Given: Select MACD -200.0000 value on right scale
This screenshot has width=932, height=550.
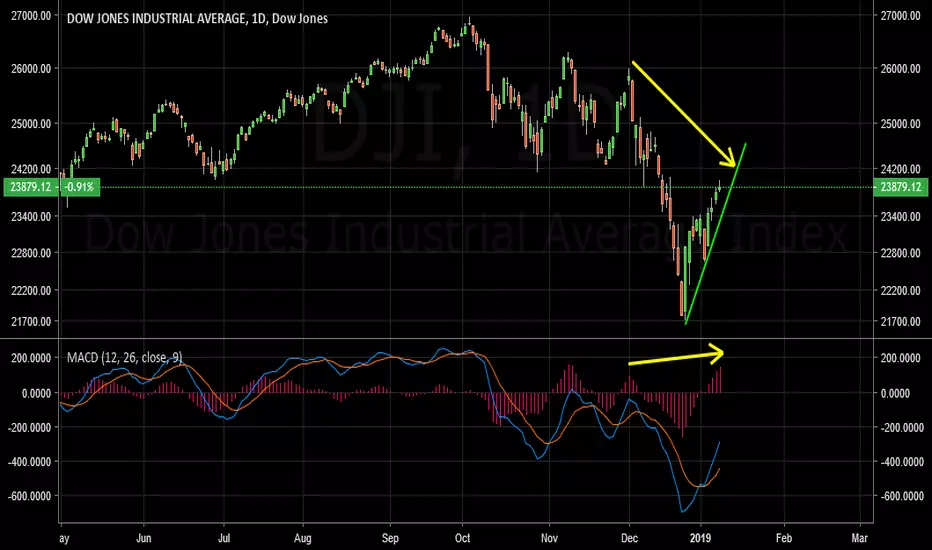Looking at the screenshot, I should [x=902, y=428].
